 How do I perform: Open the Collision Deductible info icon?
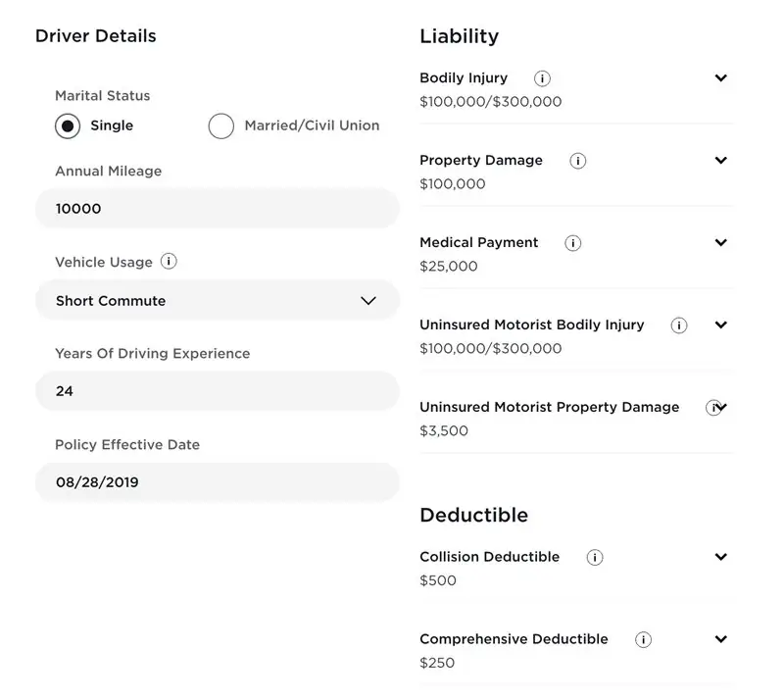pyautogui.click(x=595, y=557)
